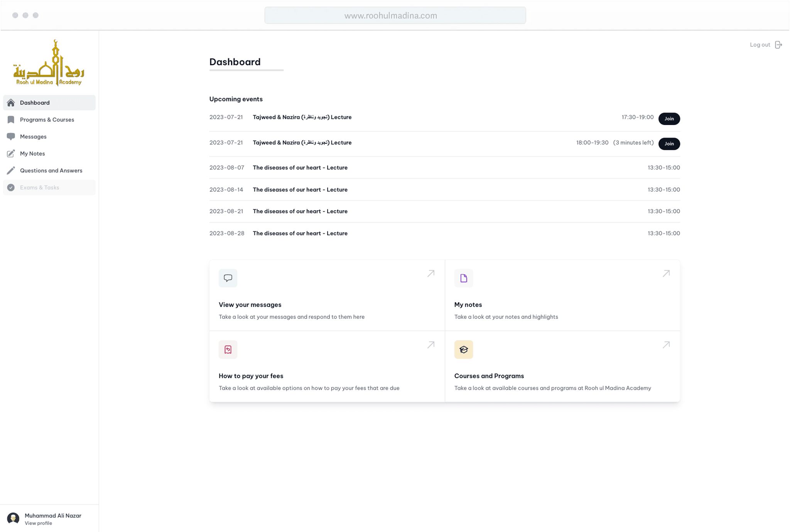This screenshot has width=790, height=532.
Task: Click the purple document icon in notes card
Action: tap(463, 278)
